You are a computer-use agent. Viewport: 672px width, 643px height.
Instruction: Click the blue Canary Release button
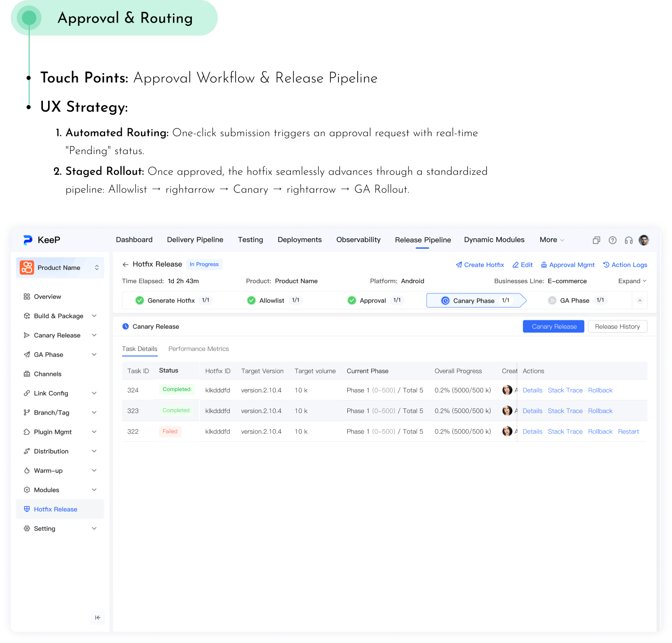(554, 326)
